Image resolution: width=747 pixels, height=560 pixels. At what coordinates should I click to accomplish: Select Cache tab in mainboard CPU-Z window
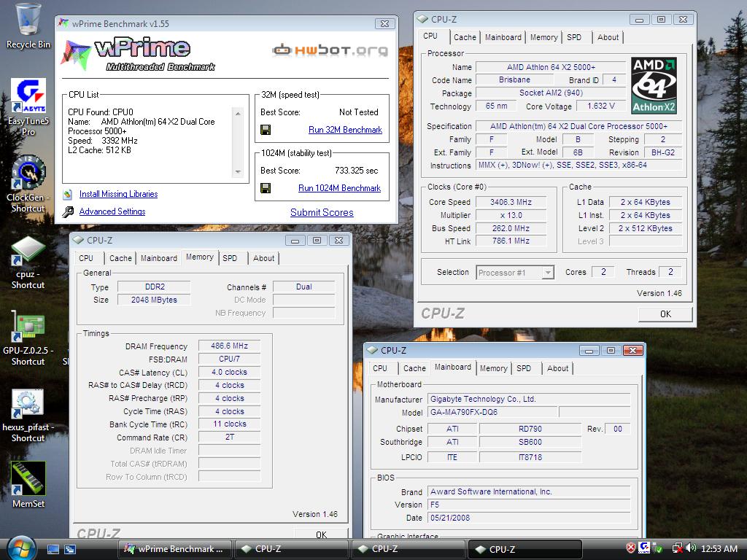(x=414, y=368)
